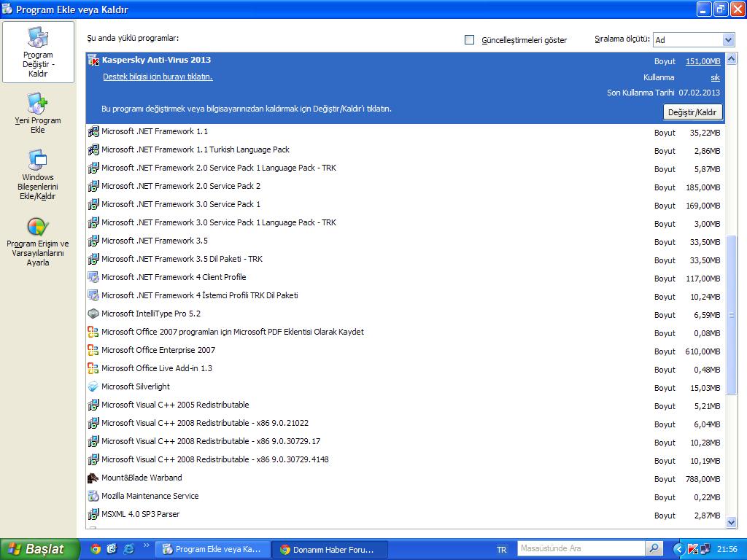747x560 pixels.
Task: Click the 610,00MB size value
Action: (x=703, y=351)
